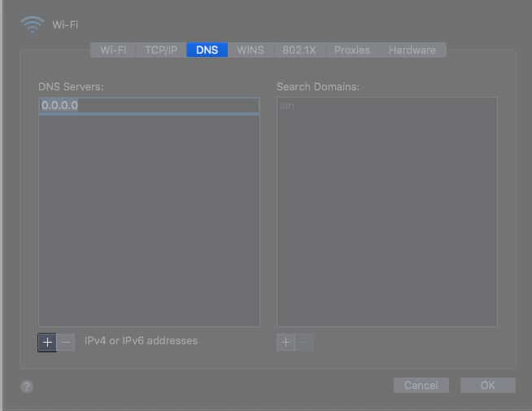Remove search domain with minus button
This screenshot has width=532, height=411.
(304, 343)
